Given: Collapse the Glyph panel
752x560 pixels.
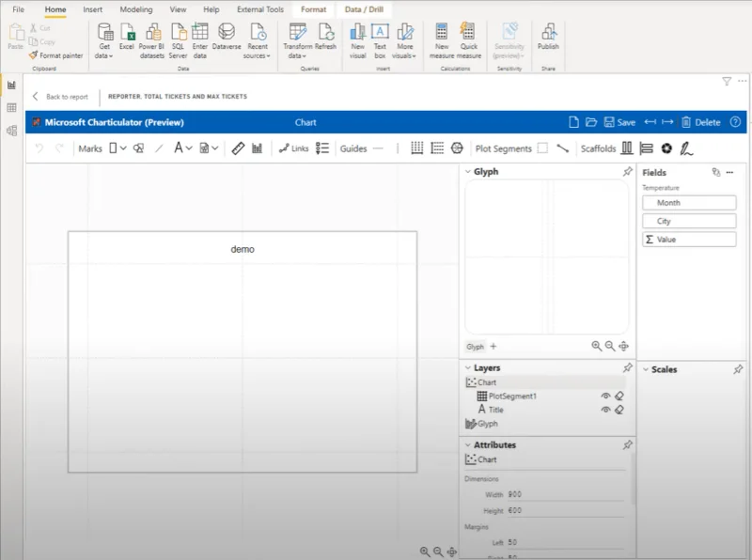Looking at the screenshot, I should coord(468,172).
